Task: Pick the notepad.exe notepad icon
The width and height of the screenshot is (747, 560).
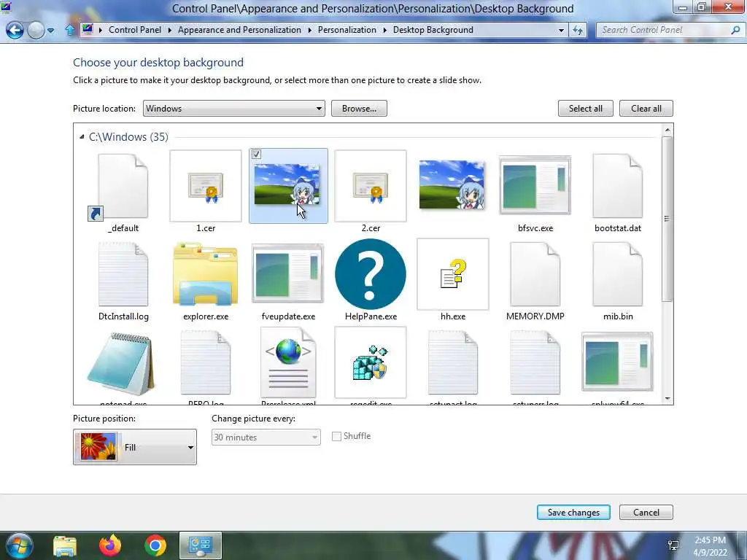Action: (121, 363)
